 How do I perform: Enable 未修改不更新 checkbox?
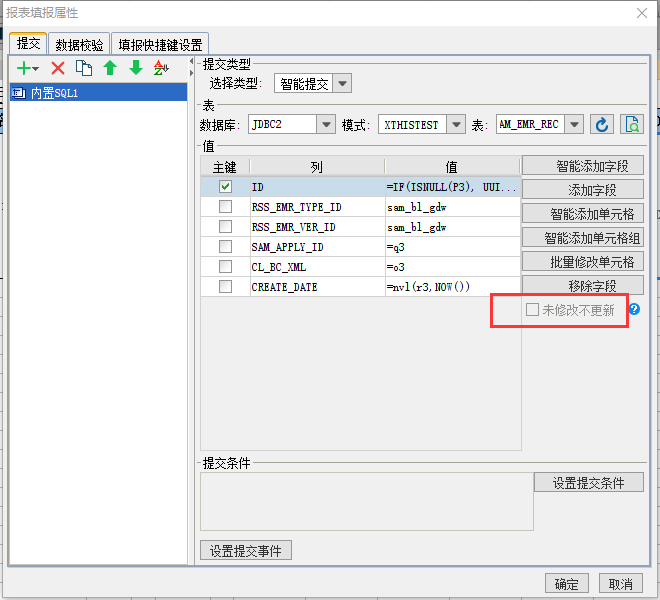click(x=532, y=310)
